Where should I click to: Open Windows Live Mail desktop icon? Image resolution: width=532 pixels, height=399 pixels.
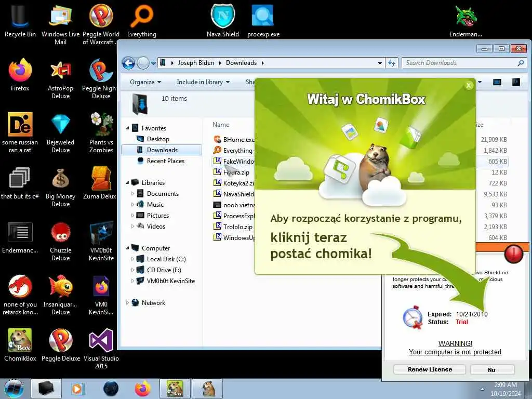click(60, 24)
